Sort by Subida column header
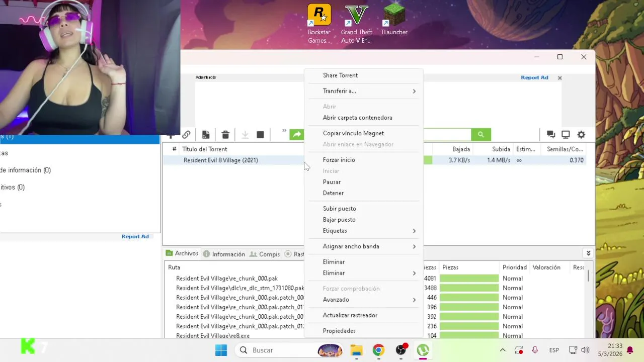The height and width of the screenshot is (362, 644). point(501,149)
